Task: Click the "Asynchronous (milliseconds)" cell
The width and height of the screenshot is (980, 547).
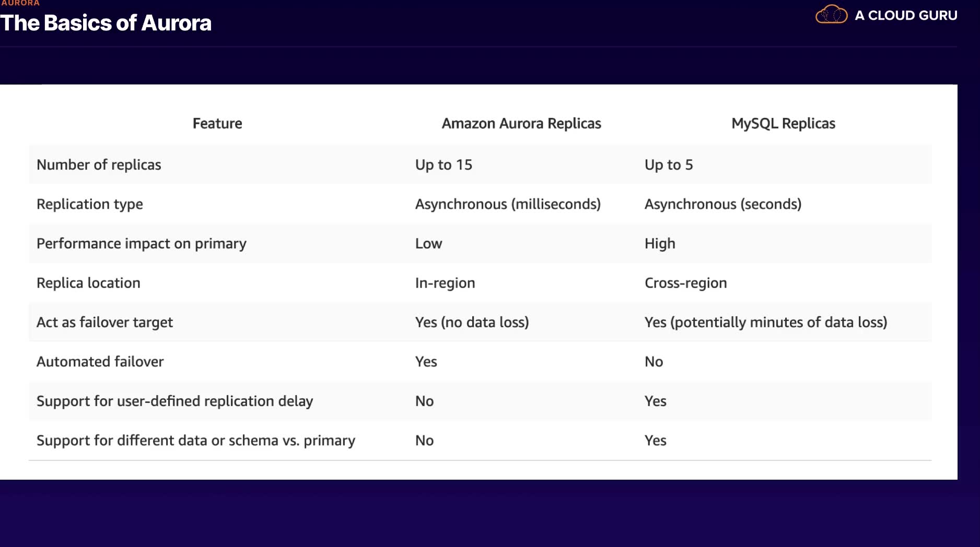Action: [508, 204]
